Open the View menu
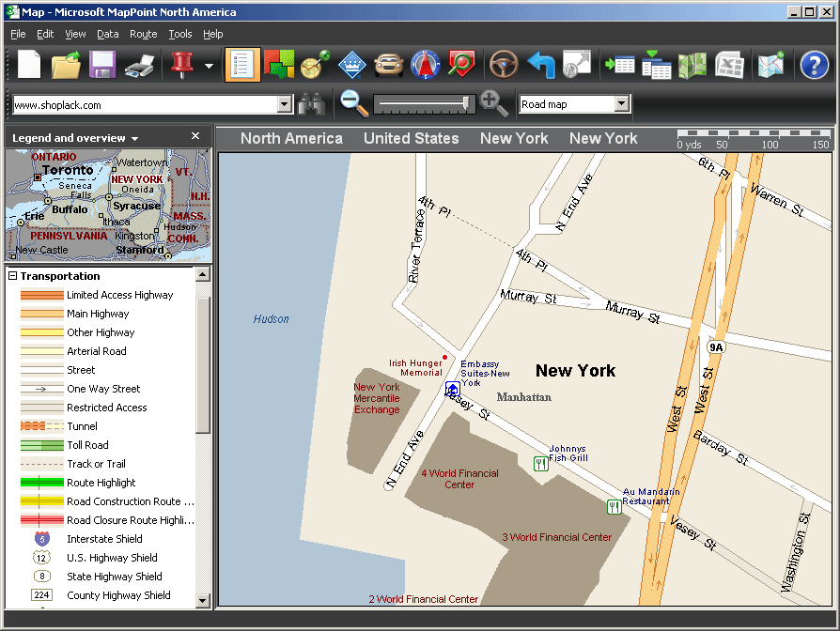The image size is (840, 631). tap(75, 34)
